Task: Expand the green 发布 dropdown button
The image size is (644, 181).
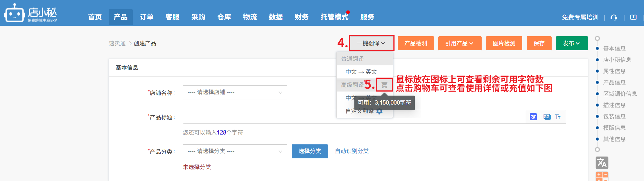Action: (572, 43)
